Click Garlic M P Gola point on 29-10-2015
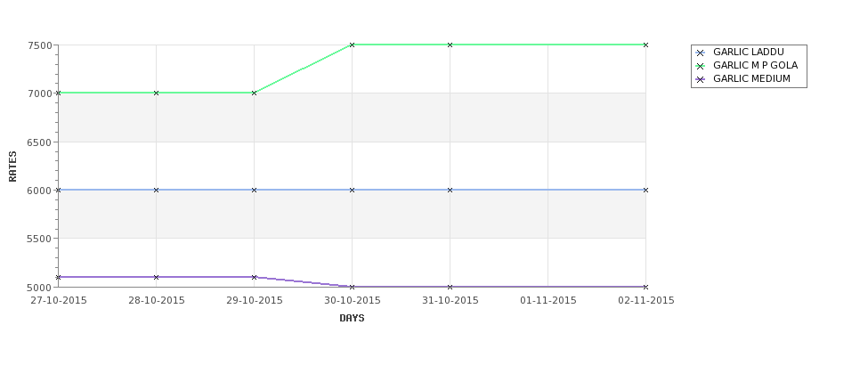This screenshot has height=382, width=868. [254, 93]
